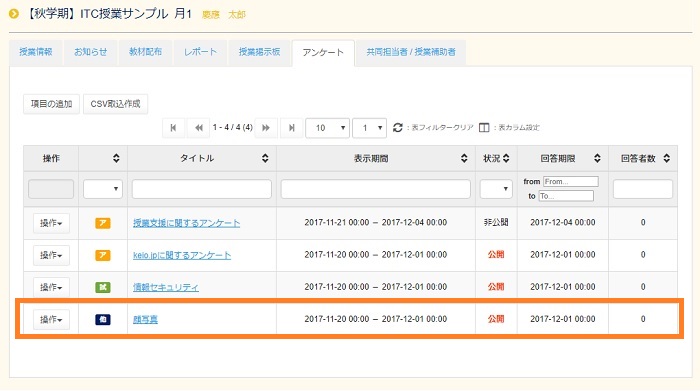Click 非公開 status in first row

click(x=496, y=222)
